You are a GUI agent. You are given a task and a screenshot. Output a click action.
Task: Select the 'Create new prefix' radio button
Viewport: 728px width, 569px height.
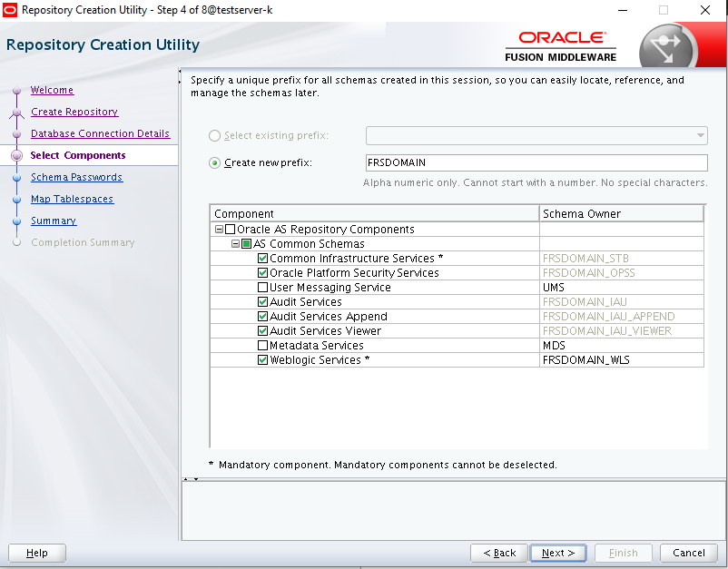[x=214, y=163]
